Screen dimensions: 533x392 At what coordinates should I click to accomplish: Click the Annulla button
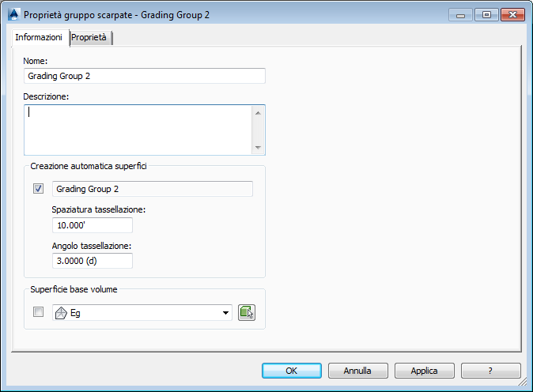357,370
